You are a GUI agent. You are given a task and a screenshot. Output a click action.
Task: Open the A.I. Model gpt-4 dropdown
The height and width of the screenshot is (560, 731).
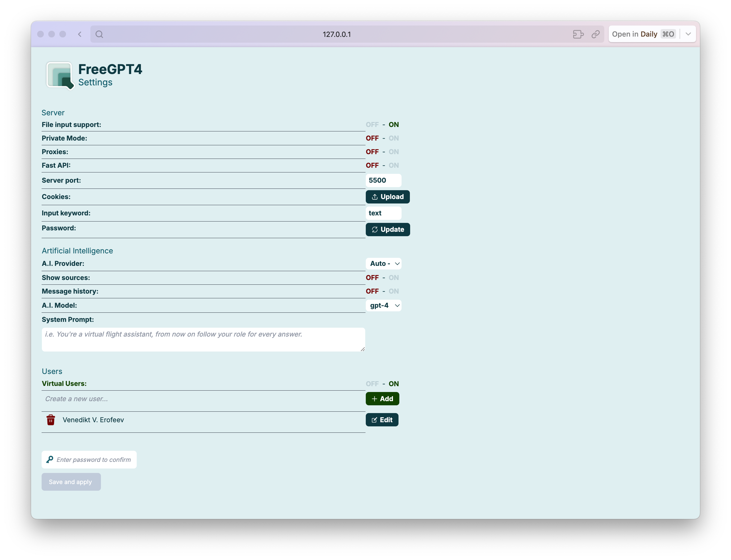(384, 305)
